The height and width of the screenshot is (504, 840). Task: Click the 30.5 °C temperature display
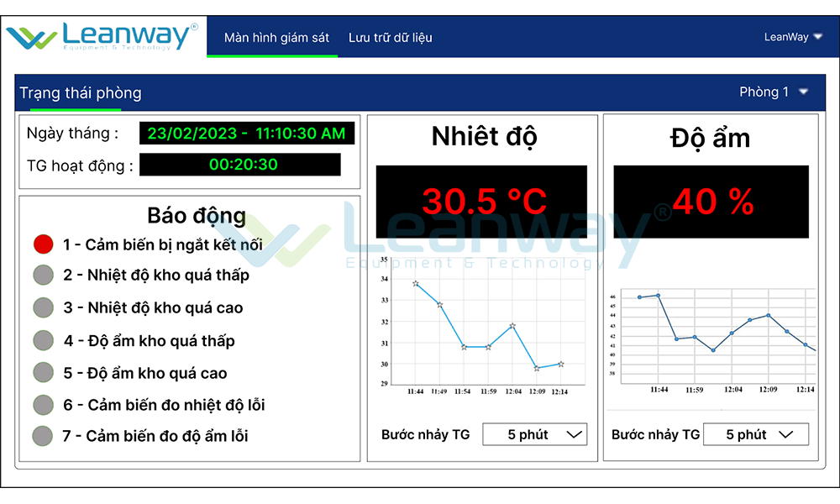click(x=484, y=201)
